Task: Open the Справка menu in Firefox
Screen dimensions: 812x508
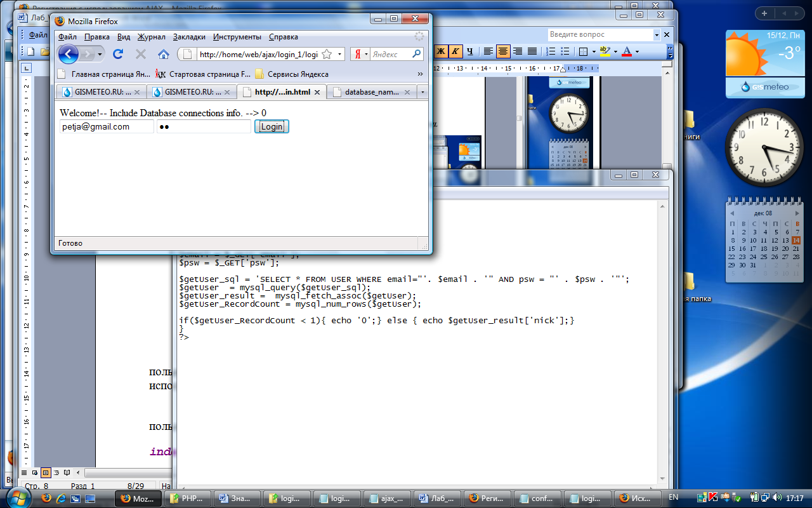Action: [284, 37]
